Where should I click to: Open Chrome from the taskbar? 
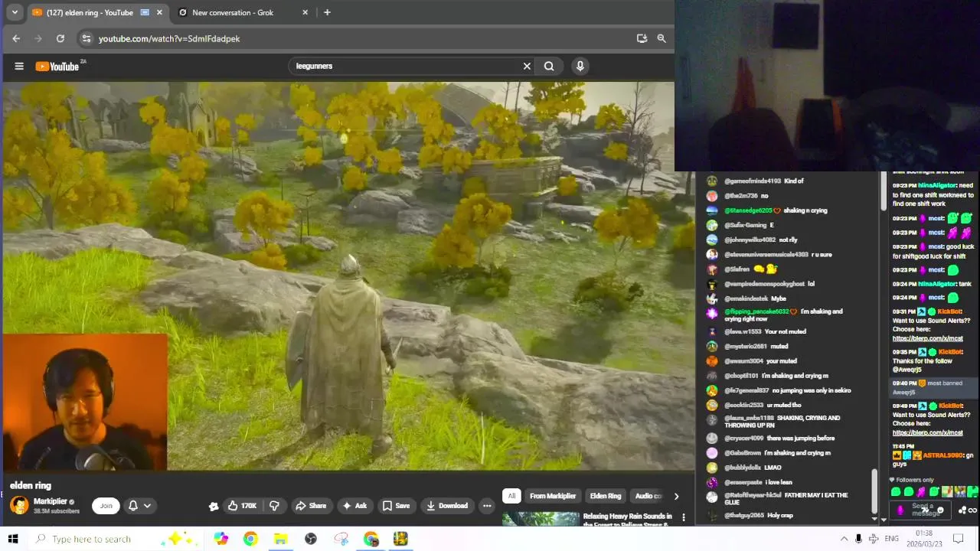[250, 539]
